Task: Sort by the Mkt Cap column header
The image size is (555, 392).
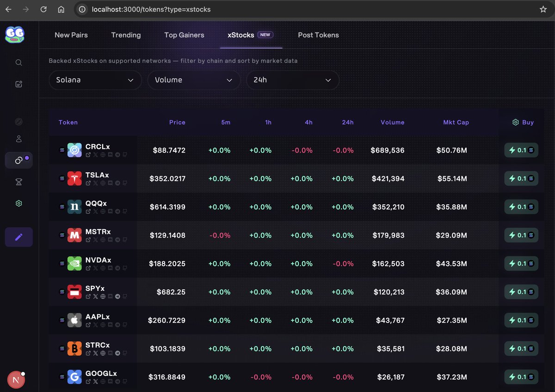Action: click(x=456, y=122)
